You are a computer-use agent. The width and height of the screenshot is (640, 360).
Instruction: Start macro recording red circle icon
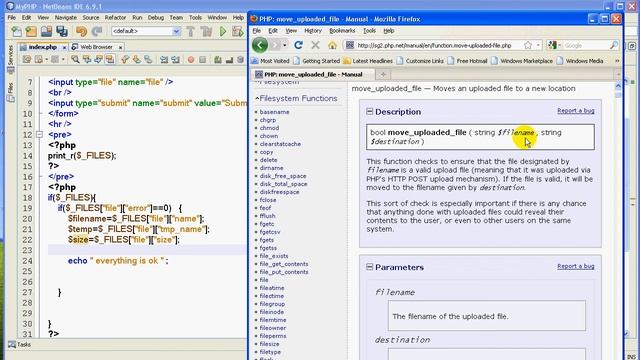[191, 60]
